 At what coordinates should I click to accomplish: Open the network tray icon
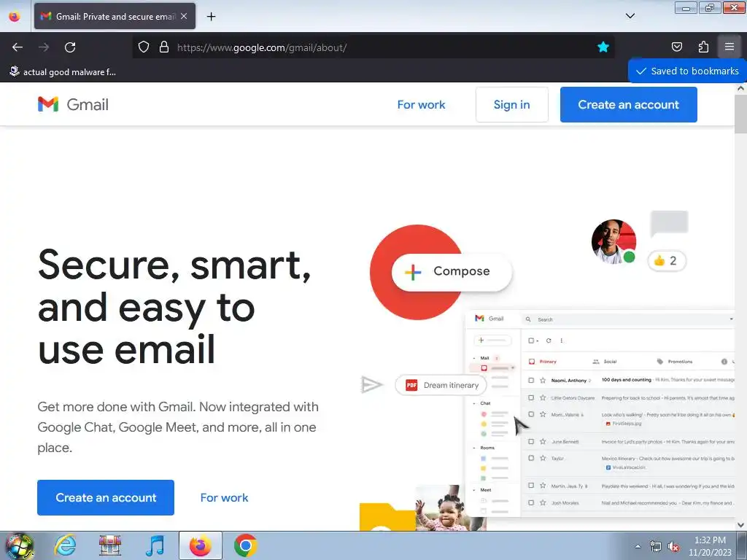pyautogui.click(x=656, y=547)
